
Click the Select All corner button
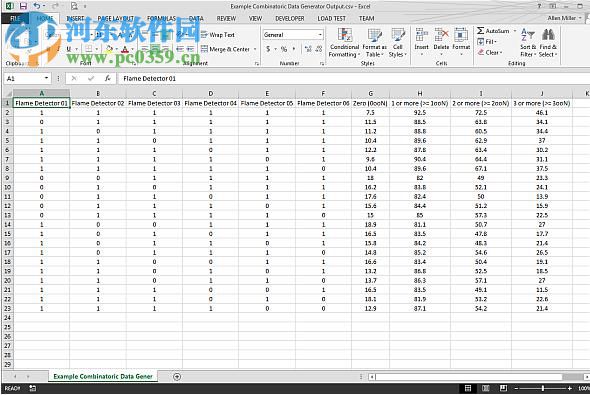click(x=7, y=93)
